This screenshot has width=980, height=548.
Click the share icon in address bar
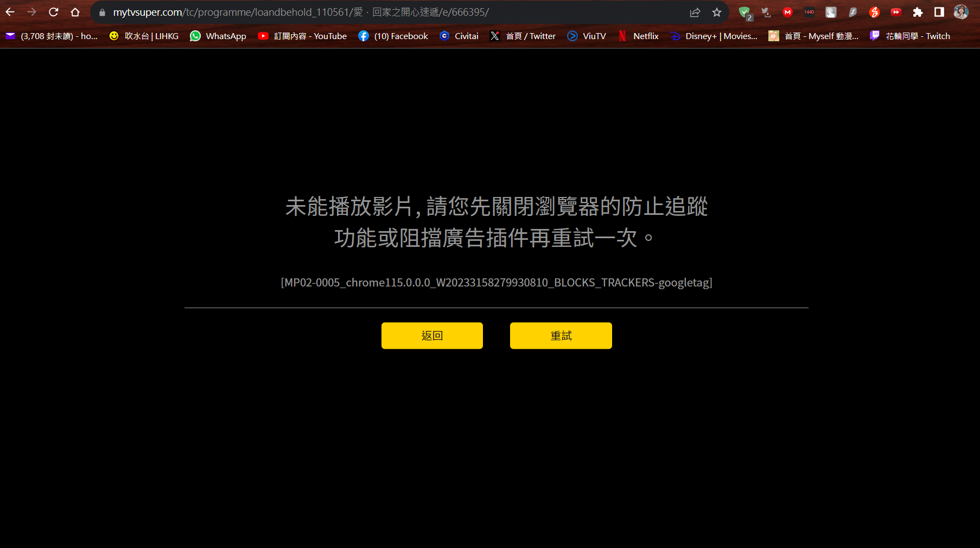(695, 12)
